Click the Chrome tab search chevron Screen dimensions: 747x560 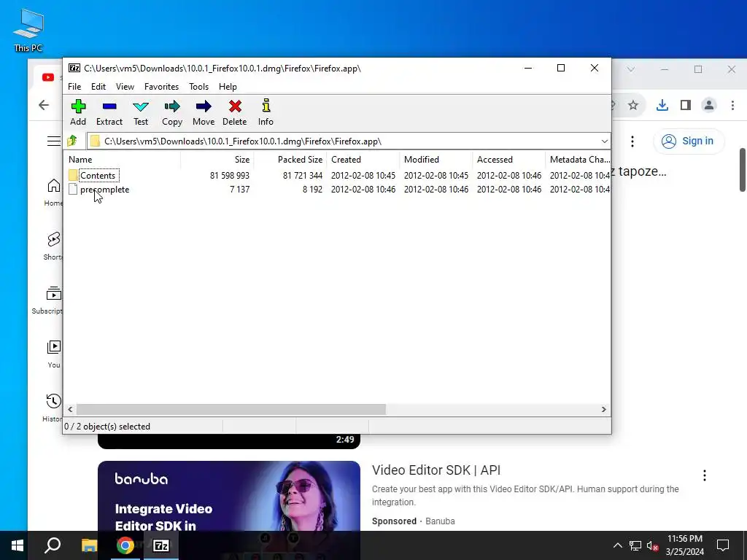[x=631, y=69]
